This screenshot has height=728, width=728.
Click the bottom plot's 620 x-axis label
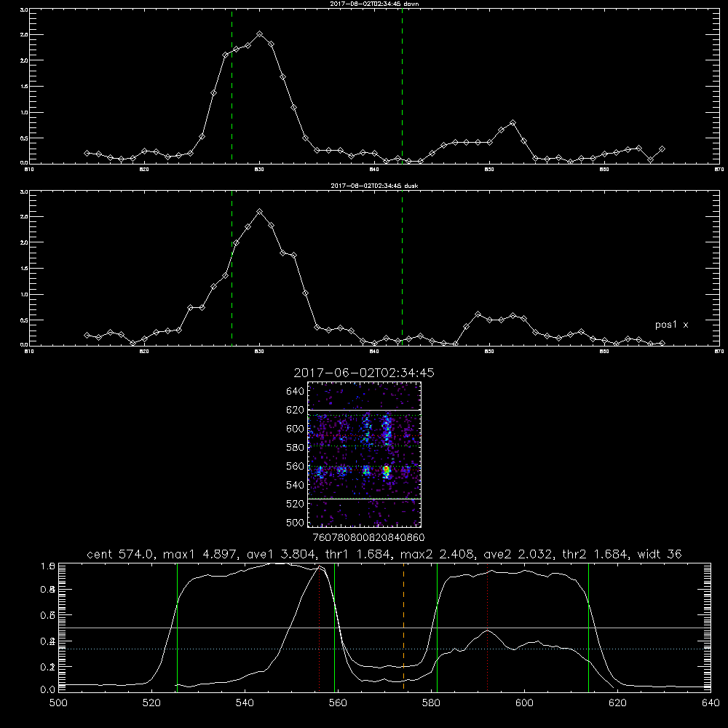[x=617, y=703]
